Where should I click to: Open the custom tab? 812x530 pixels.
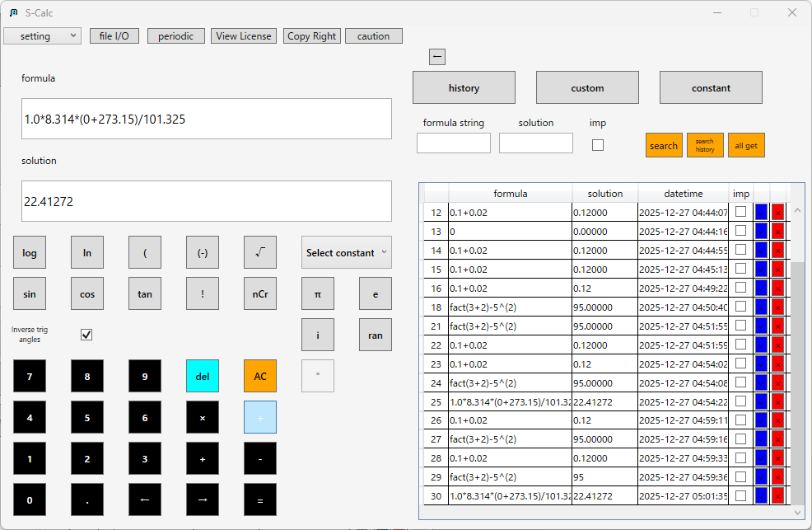click(x=587, y=87)
